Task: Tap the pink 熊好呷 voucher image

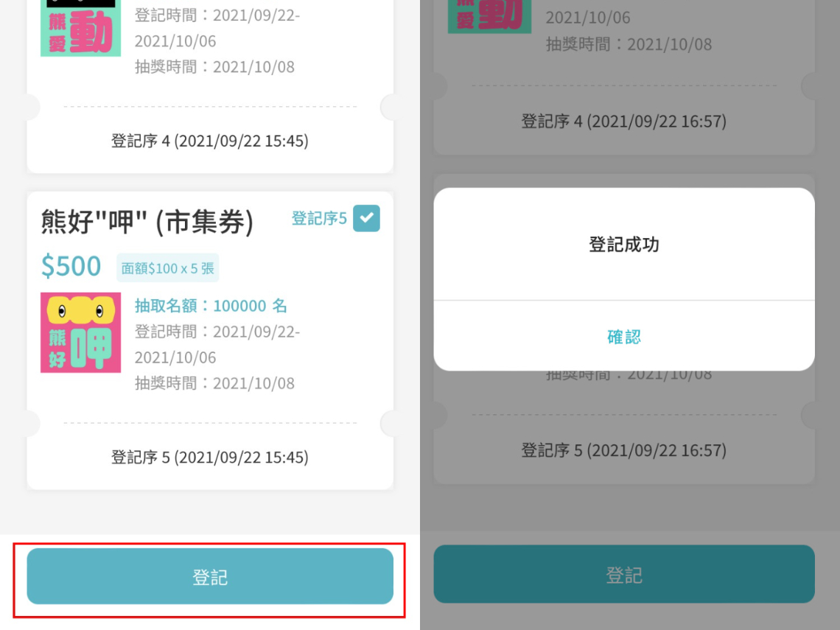Action: (x=80, y=332)
